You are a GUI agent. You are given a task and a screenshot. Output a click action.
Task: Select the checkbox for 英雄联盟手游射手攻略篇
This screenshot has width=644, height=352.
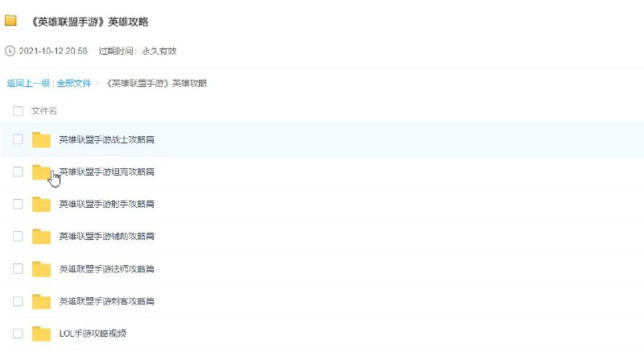click(18, 205)
